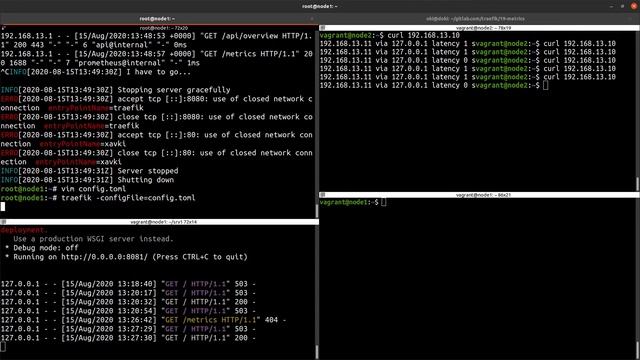Click 'Running on http://0.0.0.0:8081/' line

(x=127, y=257)
